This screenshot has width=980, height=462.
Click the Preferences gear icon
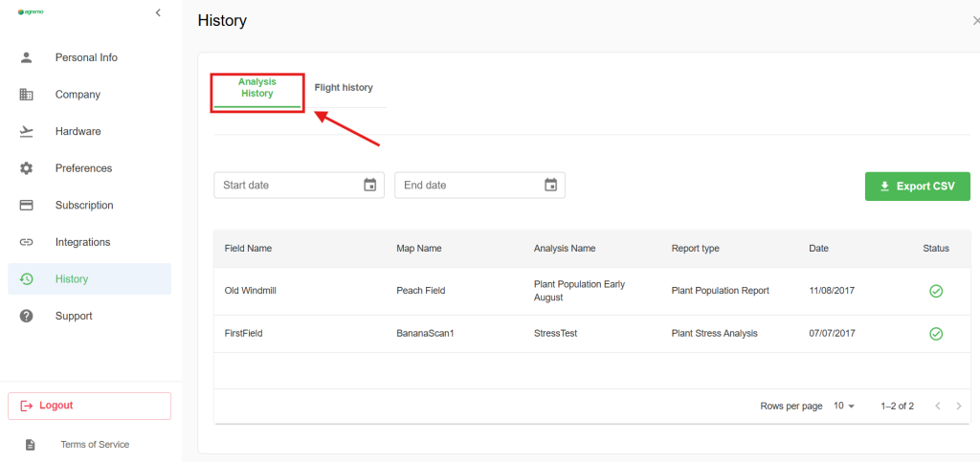tap(27, 168)
